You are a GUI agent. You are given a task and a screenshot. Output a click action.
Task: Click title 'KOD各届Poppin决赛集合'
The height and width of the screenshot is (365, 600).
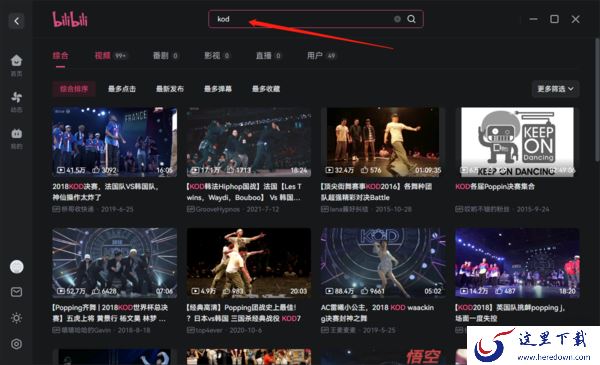[x=495, y=187]
